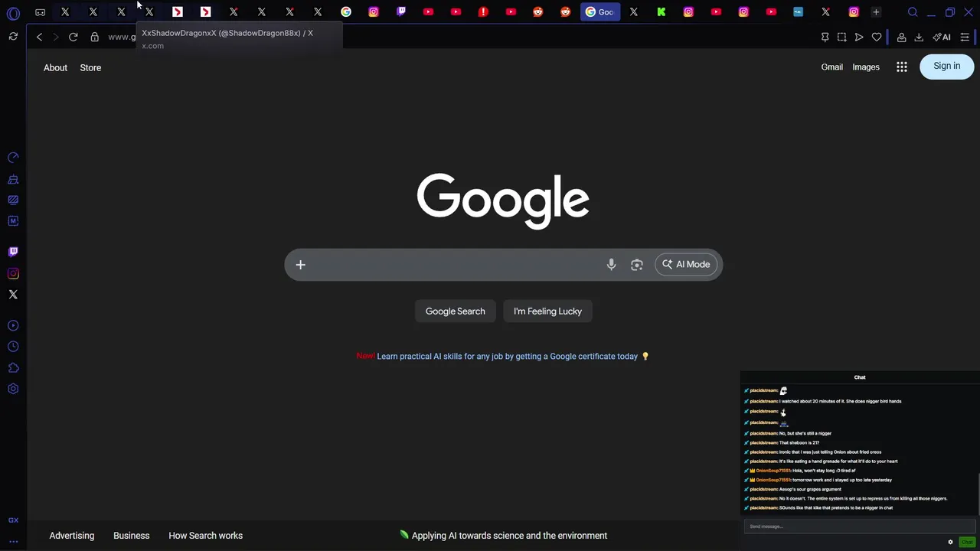Open the Downloads toolbar icon
980x551 pixels.
coord(919,37)
